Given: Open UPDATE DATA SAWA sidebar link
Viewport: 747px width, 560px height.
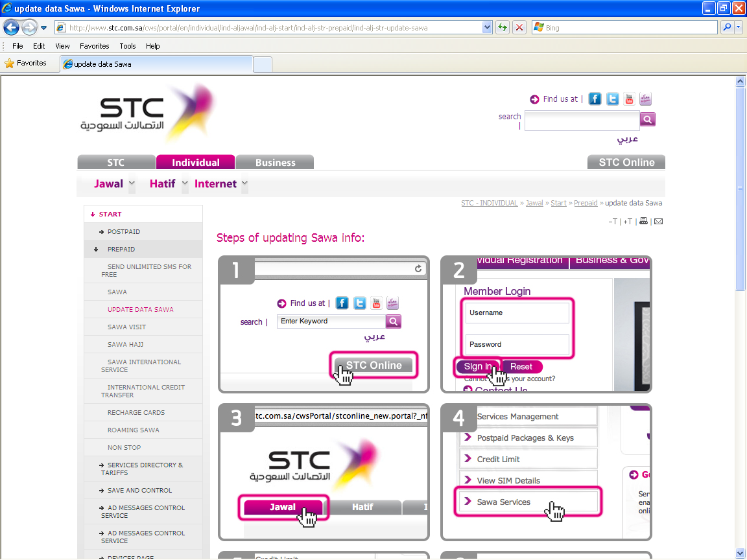Looking at the screenshot, I should pyautogui.click(x=143, y=310).
